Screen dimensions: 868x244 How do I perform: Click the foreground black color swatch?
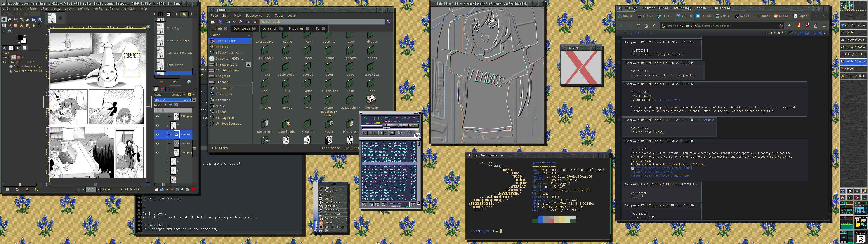pos(20,38)
